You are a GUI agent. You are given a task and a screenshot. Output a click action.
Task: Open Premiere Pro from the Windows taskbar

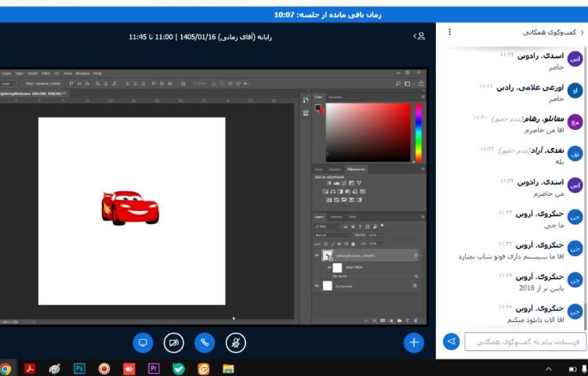154,368
